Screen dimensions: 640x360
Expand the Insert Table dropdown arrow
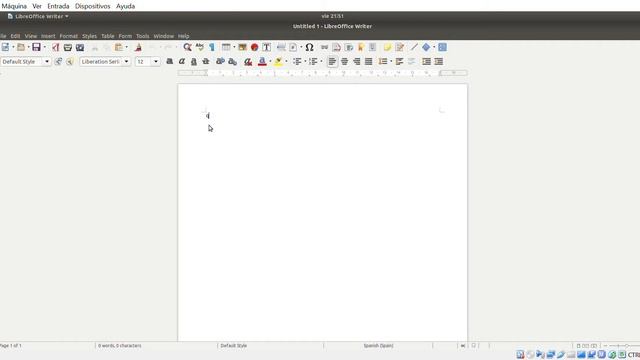tap(234, 47)
